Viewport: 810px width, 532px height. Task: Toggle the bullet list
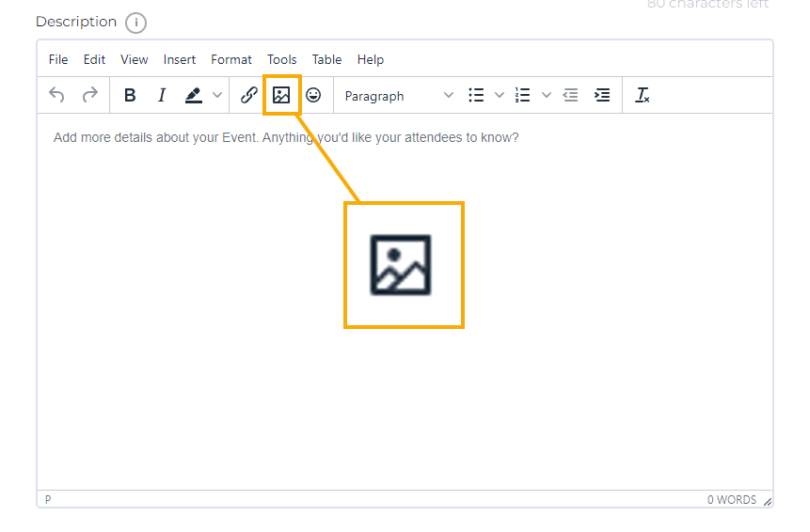pyautogui.click(x=476, y=95)
